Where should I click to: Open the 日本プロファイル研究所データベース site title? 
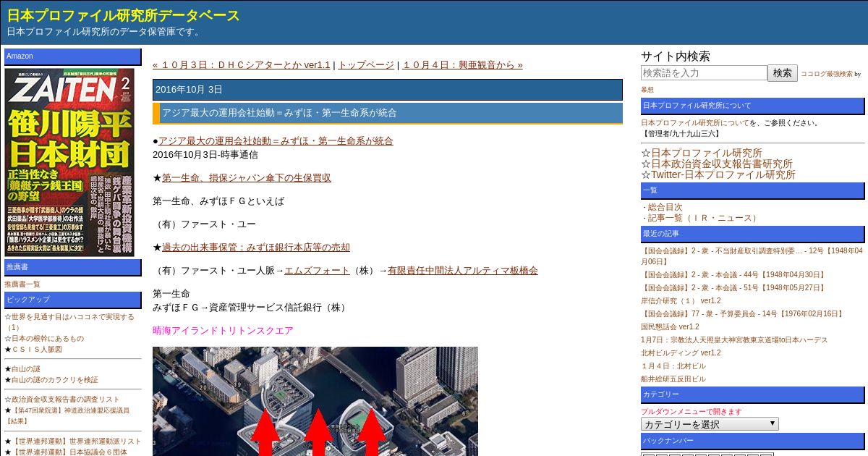123,15
